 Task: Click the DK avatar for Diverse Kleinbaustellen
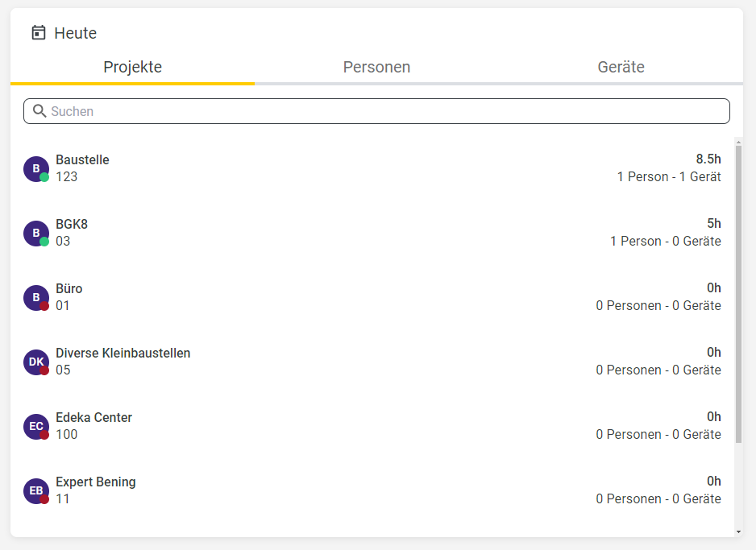[36, 362]
